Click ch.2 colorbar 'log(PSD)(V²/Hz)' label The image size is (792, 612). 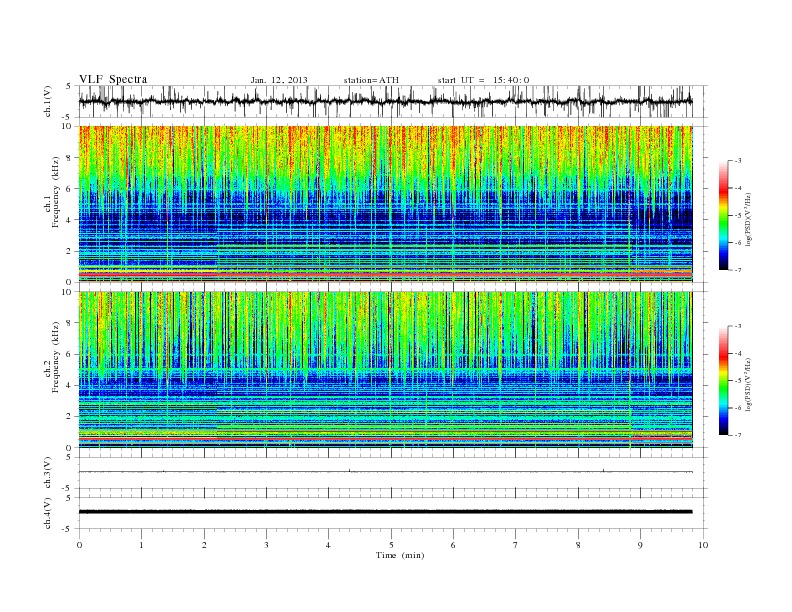(x=748, y=384)
